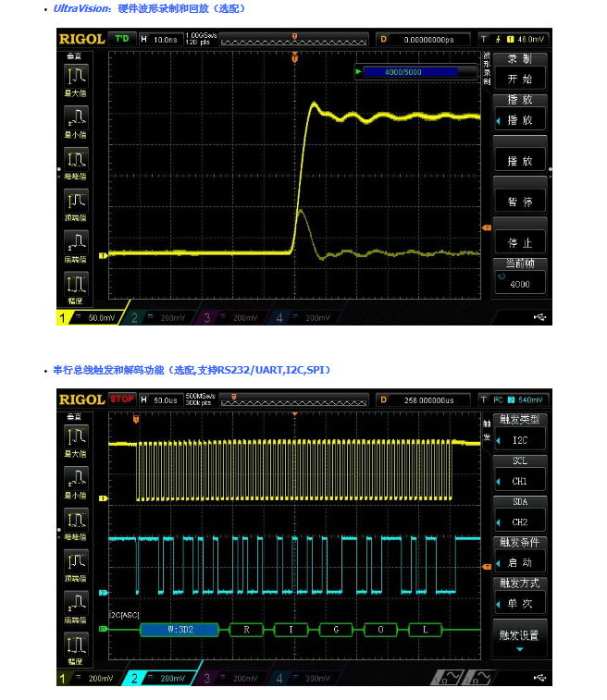
Task: Select the 峰峰值 measurement in top scope
Action: click(x=76, y=160)
